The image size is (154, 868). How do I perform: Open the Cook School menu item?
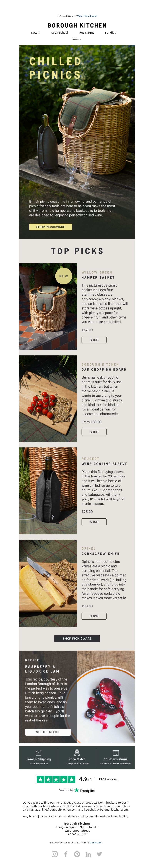(59, 33)
